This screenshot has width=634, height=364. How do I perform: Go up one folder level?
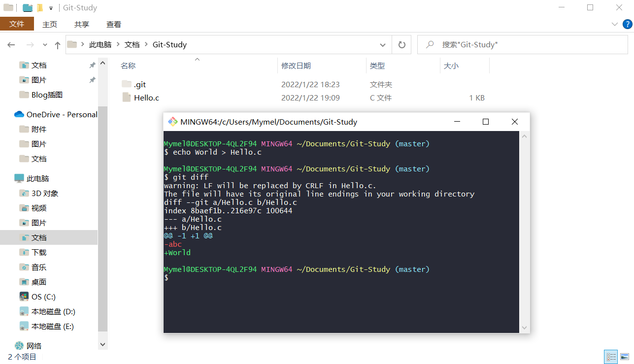point(58,45)
